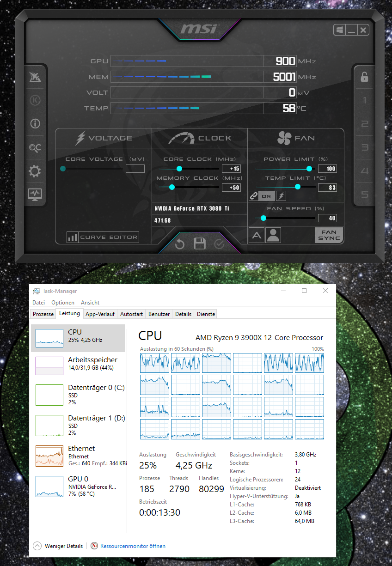This screenshot has height=566, width=392.
Task: Click the reset settings arrow icon
Action: 180,244
